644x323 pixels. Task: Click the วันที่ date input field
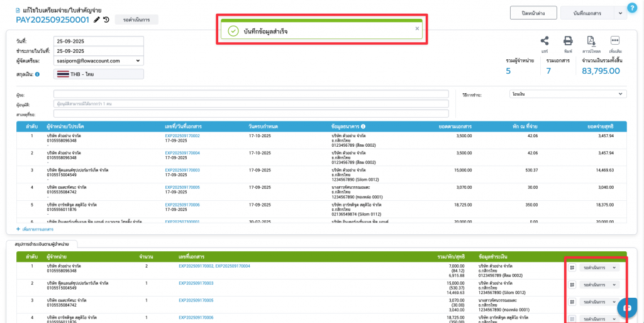99,41
